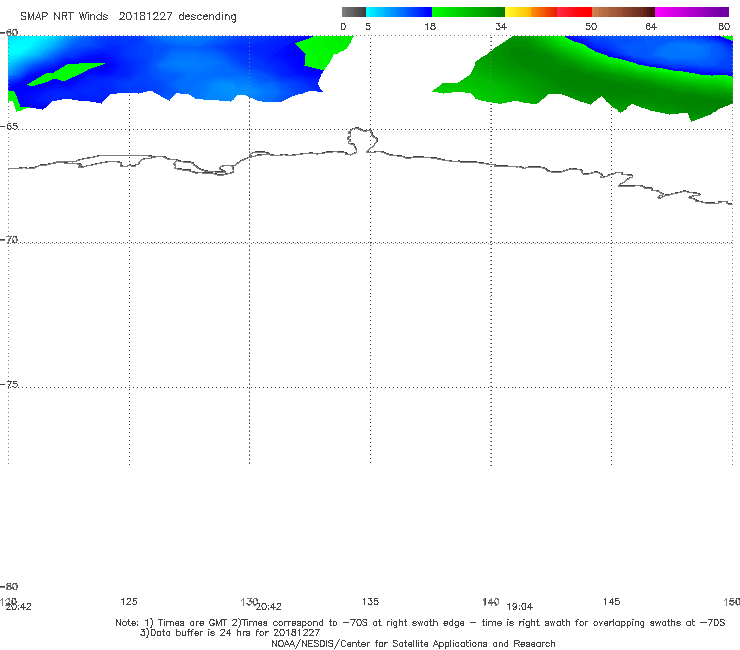Click the latitude label '-70'

[x=9, y=240]
